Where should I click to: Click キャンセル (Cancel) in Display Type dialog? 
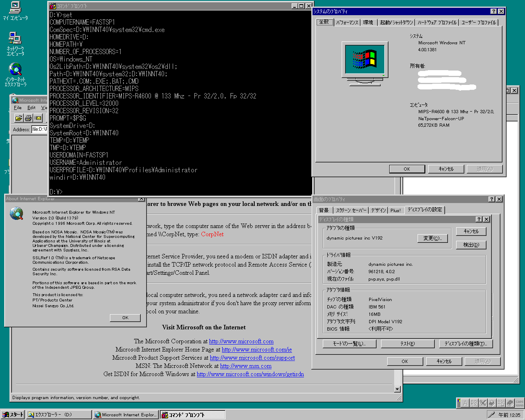pyautogui.click(x=471, y=231)
